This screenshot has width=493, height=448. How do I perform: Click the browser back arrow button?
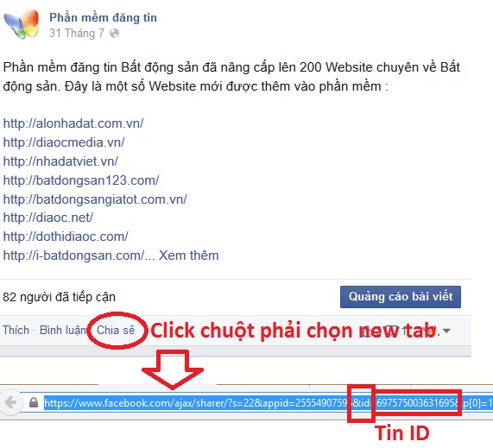tap(11, 402)
